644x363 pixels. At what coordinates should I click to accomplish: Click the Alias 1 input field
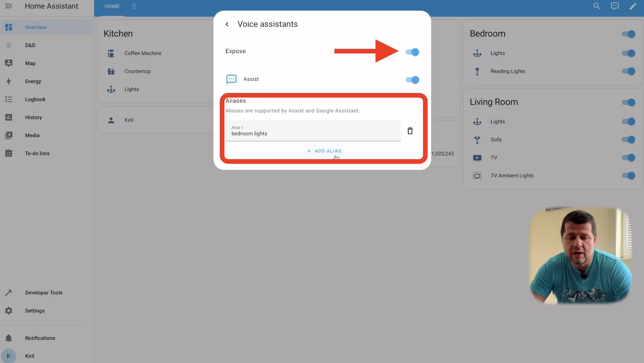point(313,131)
